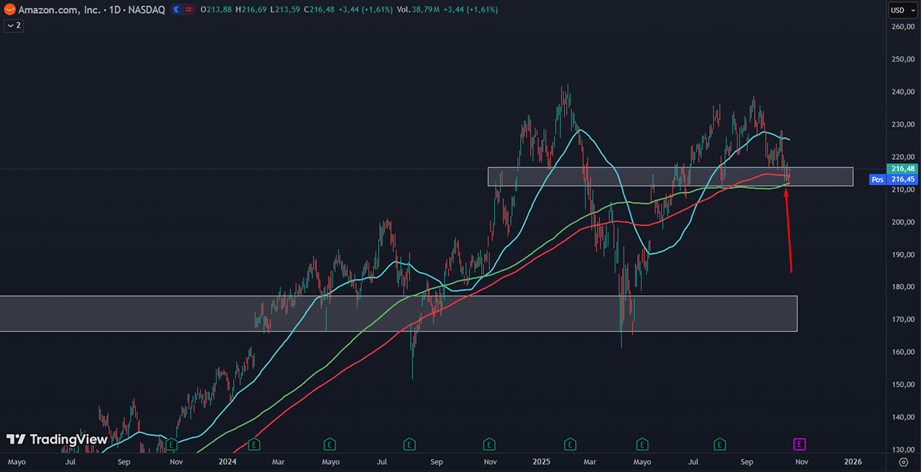The image size is (921, 472).
Task: Click the 140,00 price axis label
Action: (903, 417)
